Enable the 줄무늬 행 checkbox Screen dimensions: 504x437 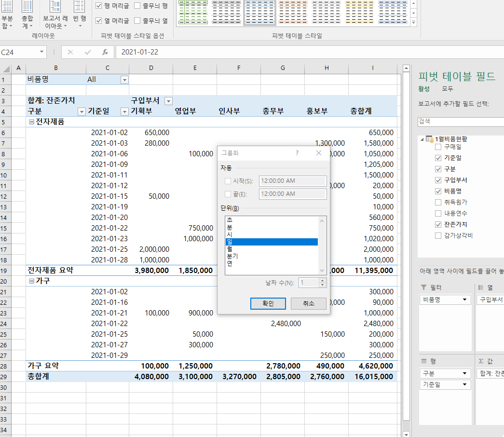137,6
